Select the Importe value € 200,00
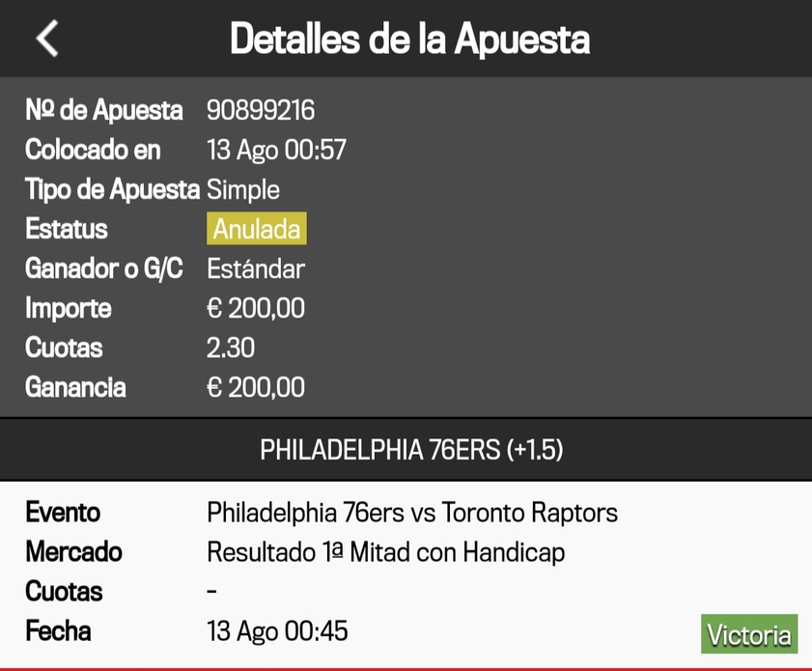812x671 pixels. (x=255, y=308)
